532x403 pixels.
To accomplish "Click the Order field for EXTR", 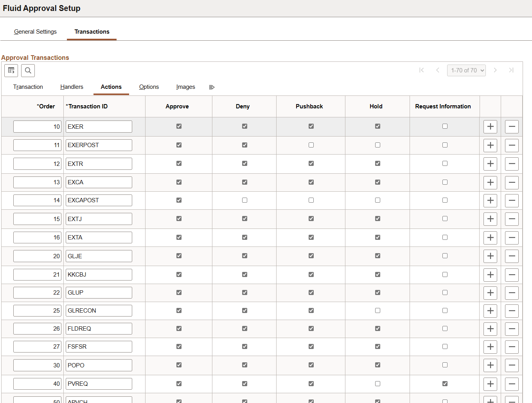I will coord(37,164).
